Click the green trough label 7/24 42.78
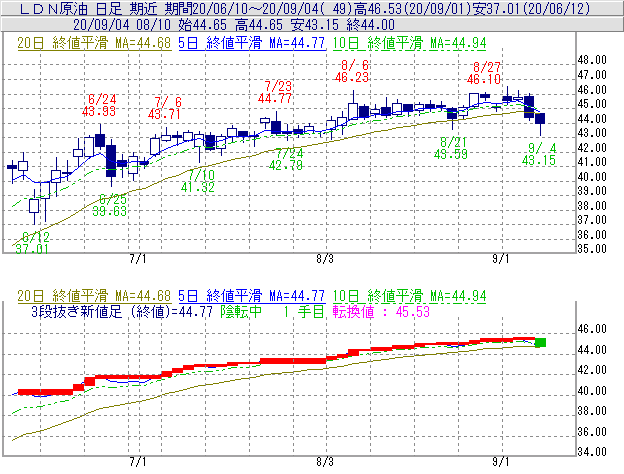 [x=286, y=159]
